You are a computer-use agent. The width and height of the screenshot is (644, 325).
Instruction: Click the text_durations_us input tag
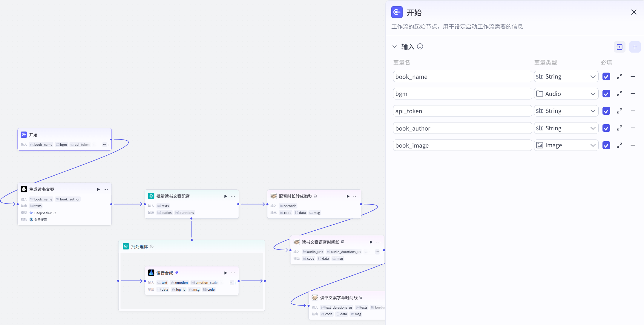click(337, 307)
